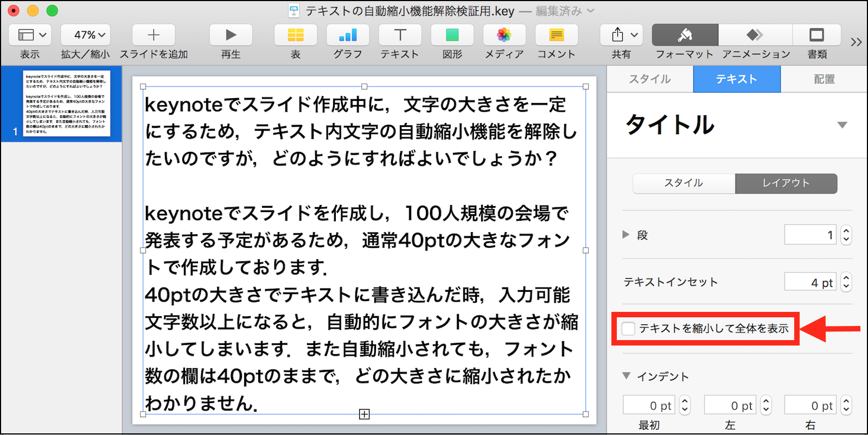The height and width of the screenshot is (435, 868).
Task: Enable テキストを縮小して全体を表示 checkbox
Action: coord(628,329)
